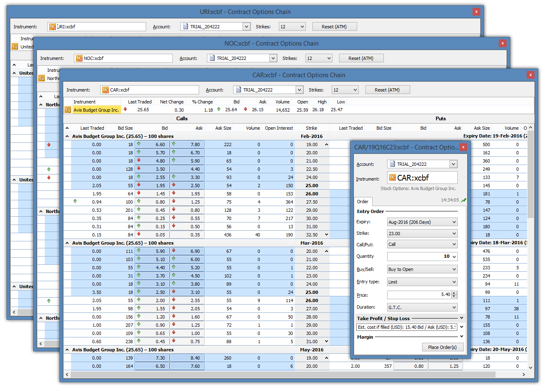Click account icon in order ticket Account field

392,164
